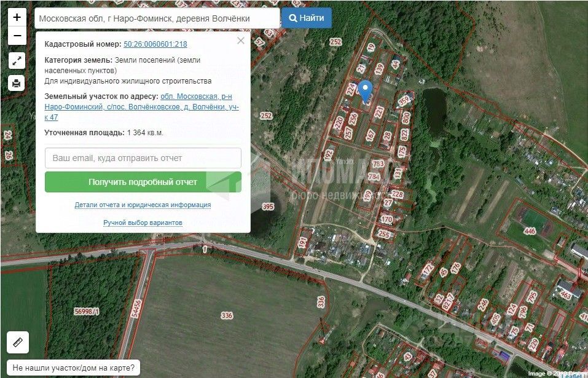This screenshot has width=588, height=378.
Task: Select parcel 336 in the field
Action: (x=227, y=315)
